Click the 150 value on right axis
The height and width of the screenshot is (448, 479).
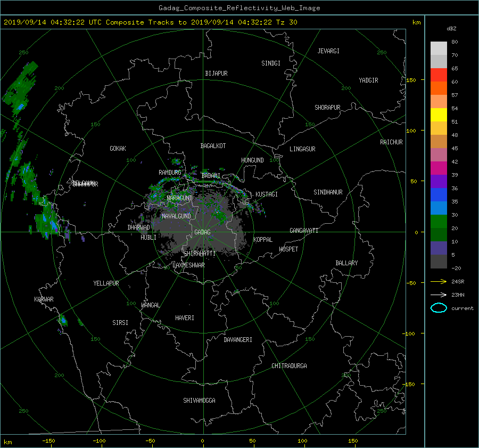tap(411, 80)
